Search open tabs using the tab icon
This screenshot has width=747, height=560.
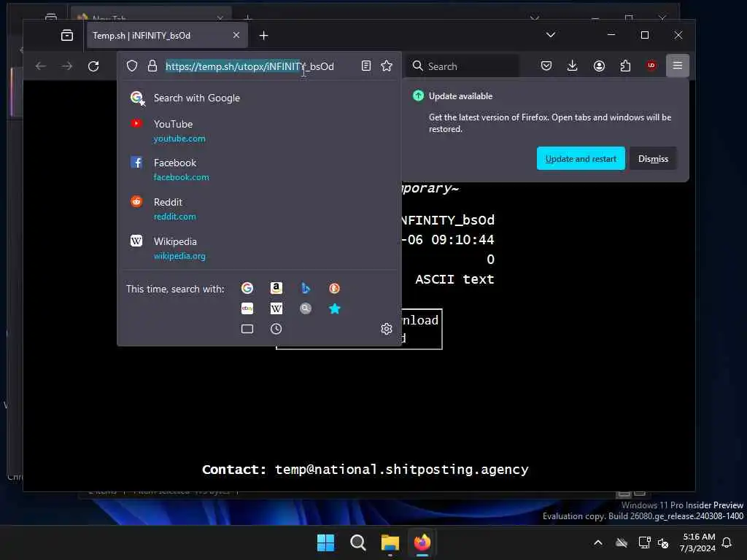pos(247,329)
